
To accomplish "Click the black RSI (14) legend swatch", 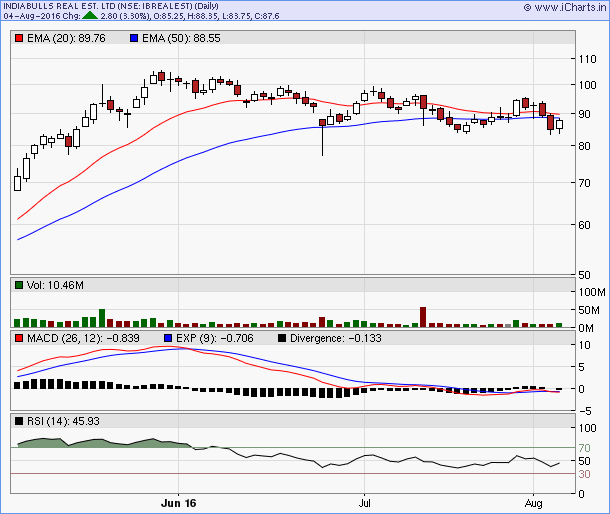I will point(19,421).
